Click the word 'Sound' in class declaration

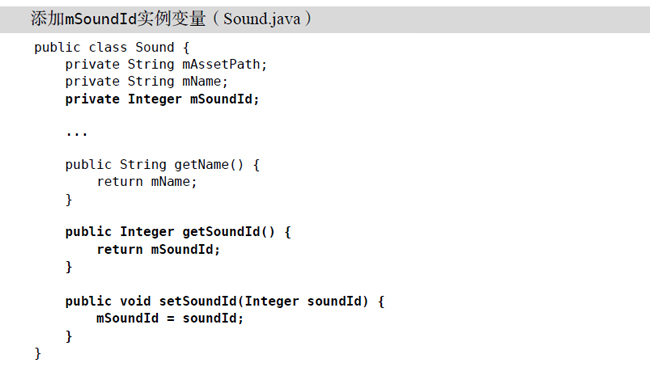point(155,48)
